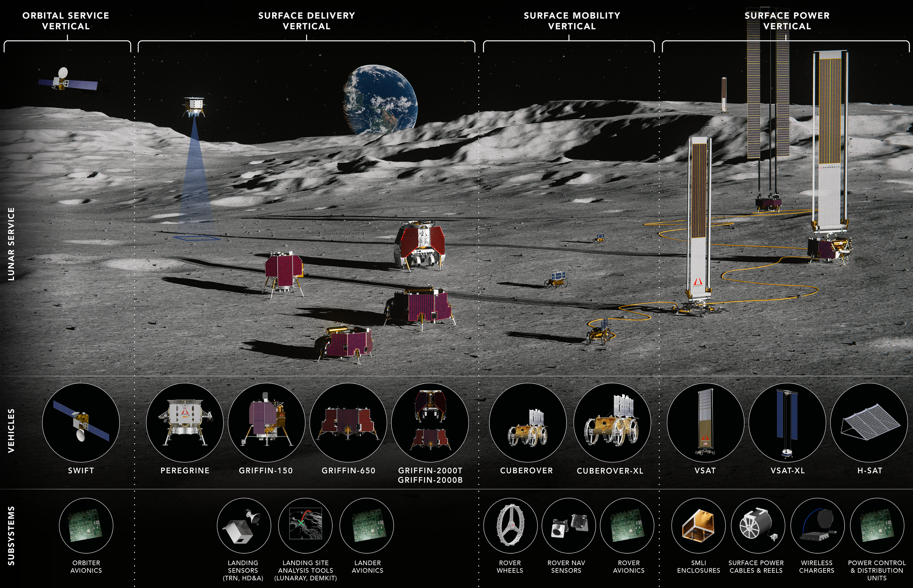Viewport: 913px width, 588px height.
Task: Click the 'ROVER WHEELS' caption
Action: point(510,566)
